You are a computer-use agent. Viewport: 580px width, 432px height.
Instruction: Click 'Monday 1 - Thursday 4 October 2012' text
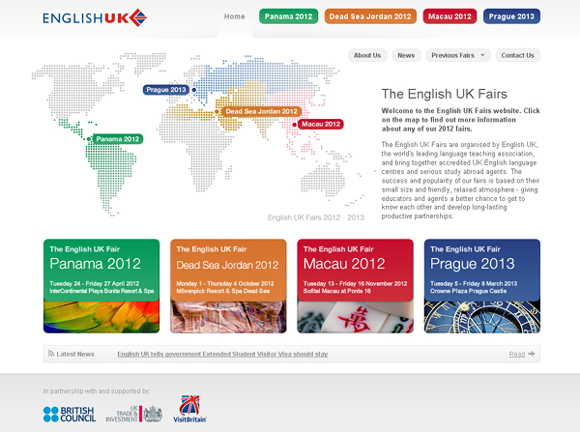point(225,284)
